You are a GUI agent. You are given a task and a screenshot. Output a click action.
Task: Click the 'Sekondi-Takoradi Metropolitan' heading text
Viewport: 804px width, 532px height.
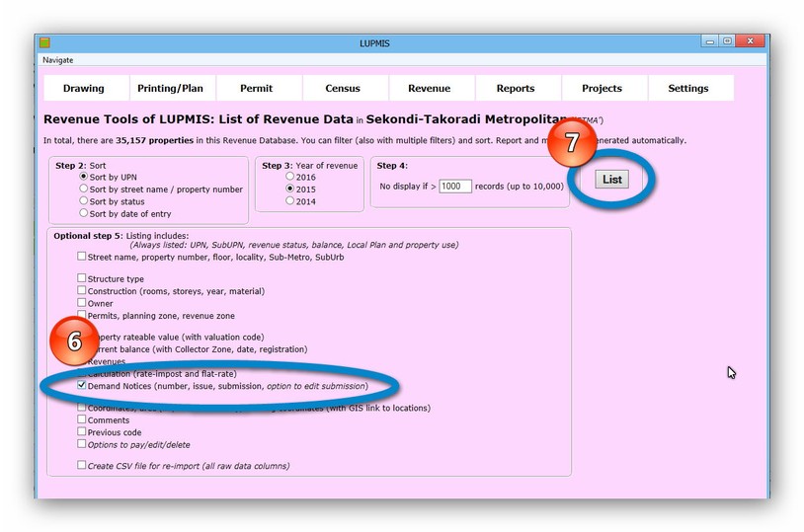click(466, 119)
